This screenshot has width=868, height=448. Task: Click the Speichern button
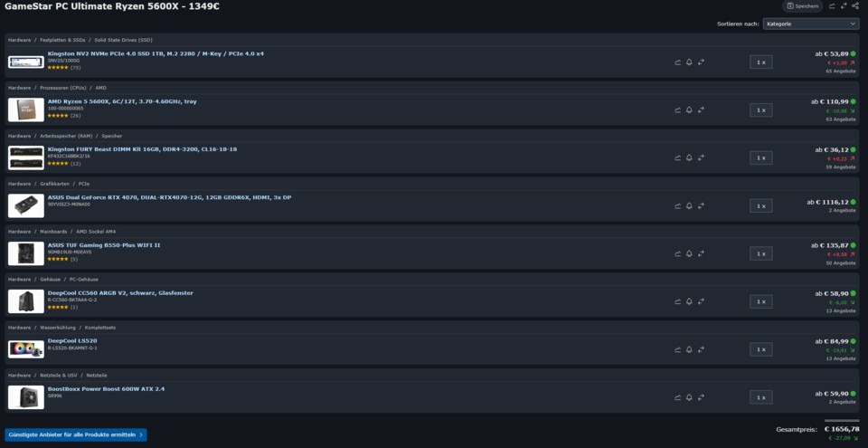coord(802,6)
